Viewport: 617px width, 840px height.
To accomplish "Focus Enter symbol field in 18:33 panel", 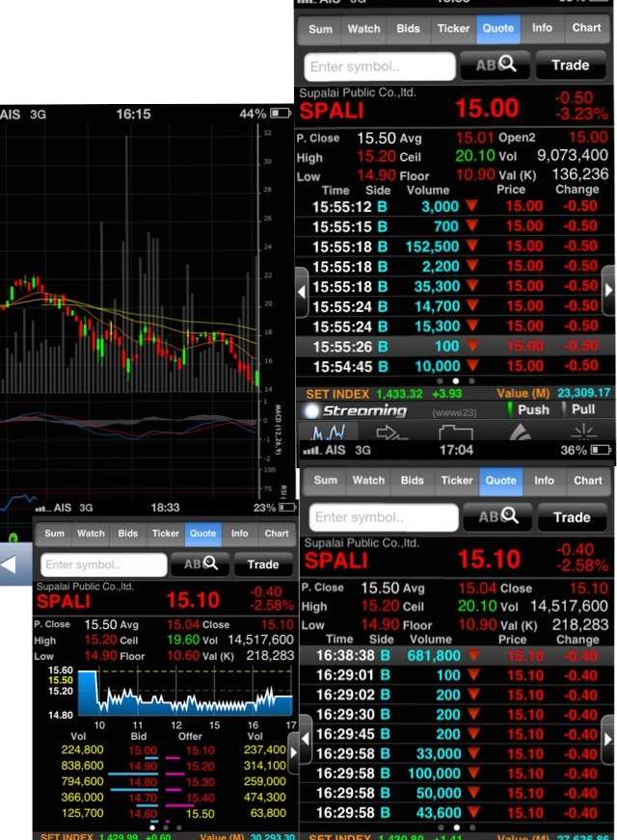I will click(103, 564).
